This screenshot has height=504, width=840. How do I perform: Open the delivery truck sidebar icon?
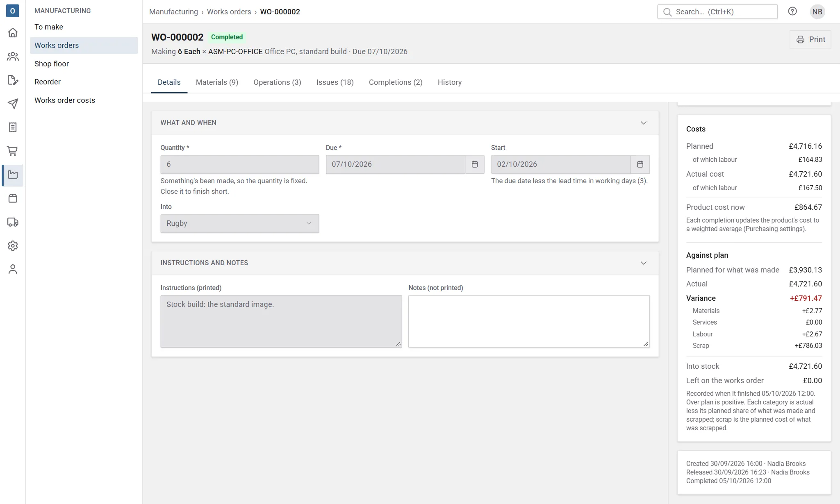point(13,222)
